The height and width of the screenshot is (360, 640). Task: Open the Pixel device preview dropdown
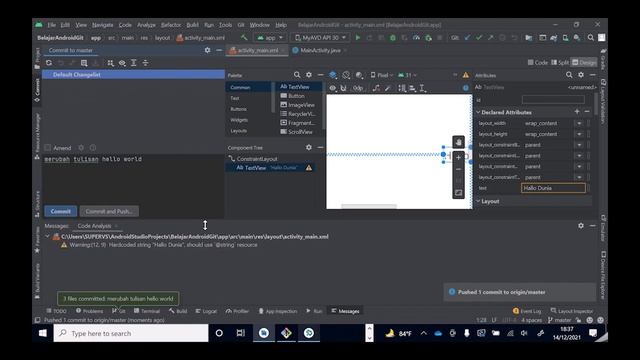(382, 75)
